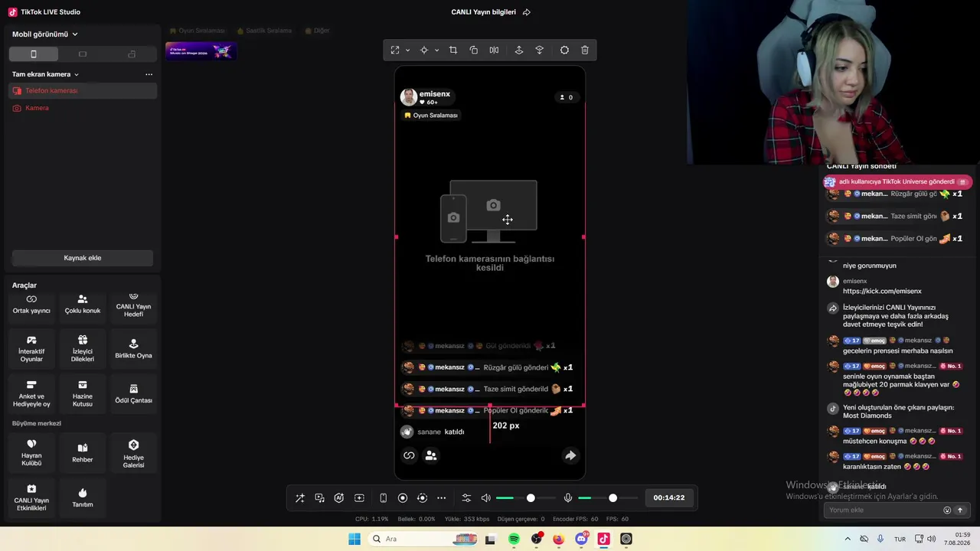Open the CANLI Yayın Etkinlikleri tool

(x=31, y=498)
